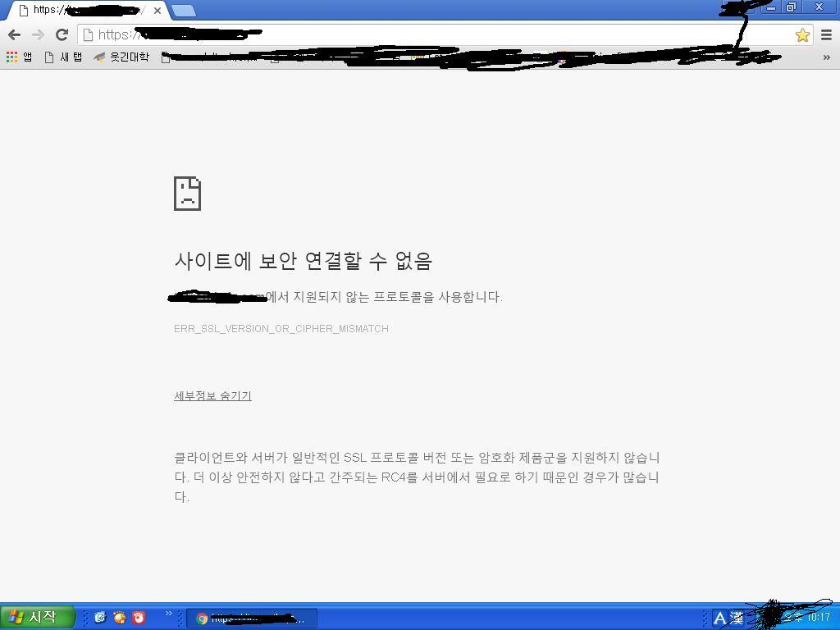Open the Chrome hamburger menu
Screen dimensions: 840x630
point(826,35)
